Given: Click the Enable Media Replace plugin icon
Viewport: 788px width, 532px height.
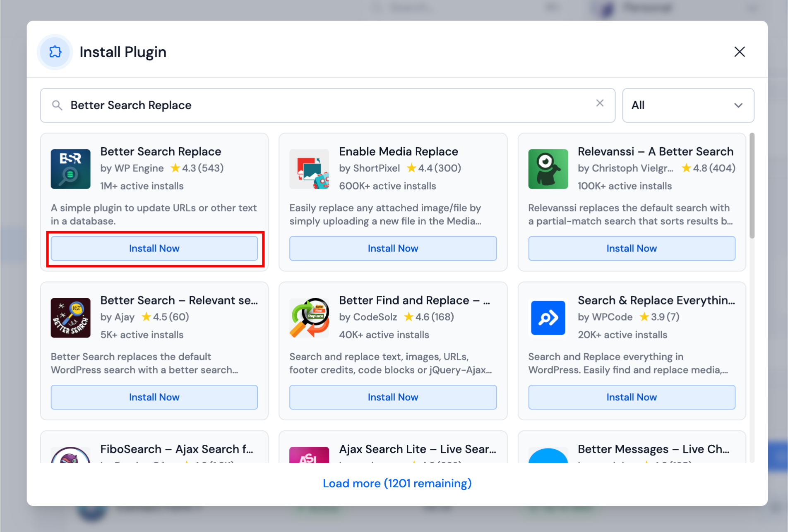Looking at the screenshot, I should tap(309, 169).
